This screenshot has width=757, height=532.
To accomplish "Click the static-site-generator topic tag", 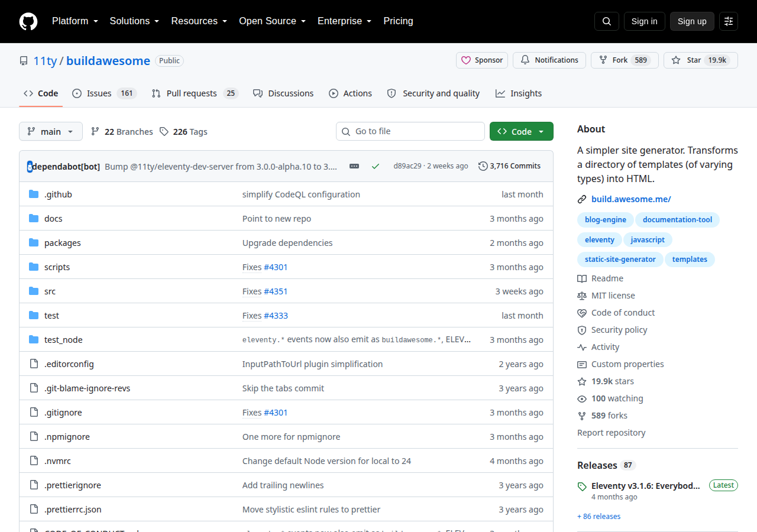I will [x=620, y=259].
